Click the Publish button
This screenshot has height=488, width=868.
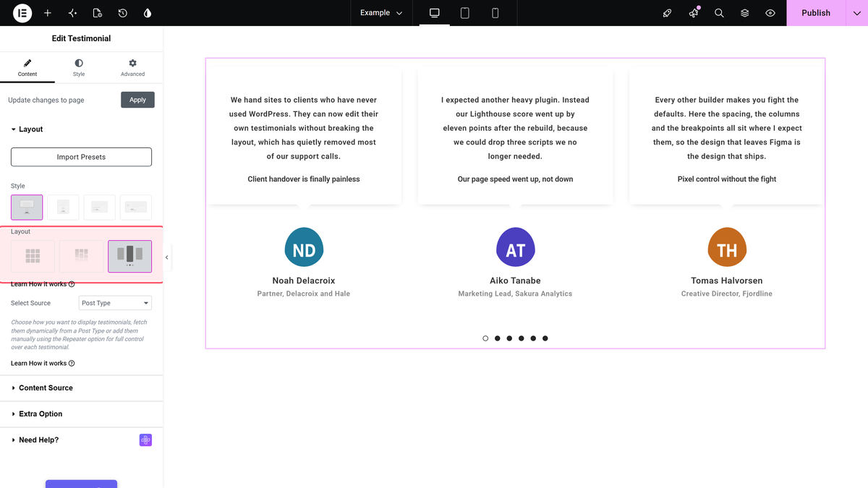(x=816, y=13)
